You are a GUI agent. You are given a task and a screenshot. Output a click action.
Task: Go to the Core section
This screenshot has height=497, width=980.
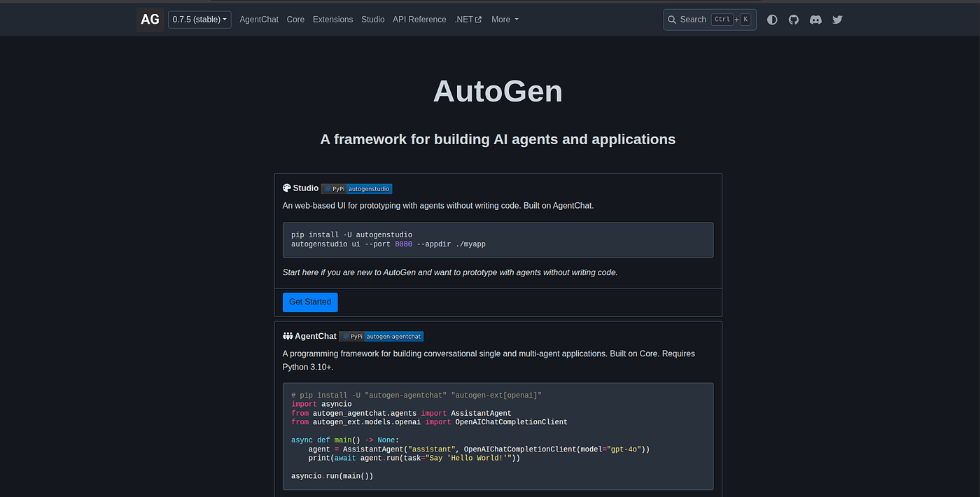click(295, 20)
